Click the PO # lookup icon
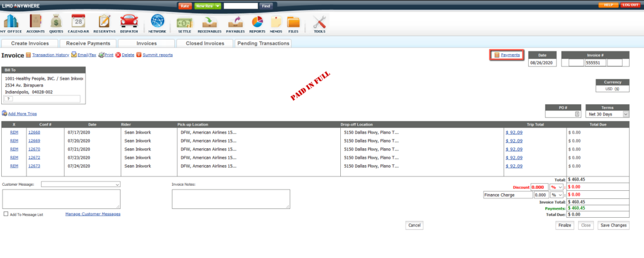Screen dimensions: 644x258 pyautogui.click(x=577, y=114)
